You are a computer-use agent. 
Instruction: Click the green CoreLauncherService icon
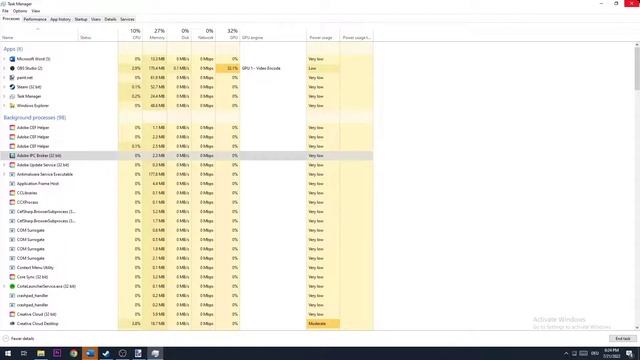[12, 287]
